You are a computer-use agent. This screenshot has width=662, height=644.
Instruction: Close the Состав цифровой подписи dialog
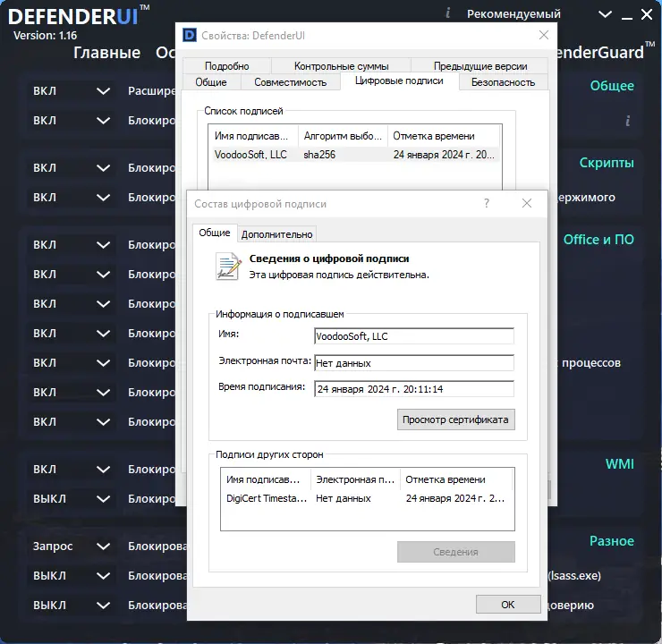(x=527, y=203)
